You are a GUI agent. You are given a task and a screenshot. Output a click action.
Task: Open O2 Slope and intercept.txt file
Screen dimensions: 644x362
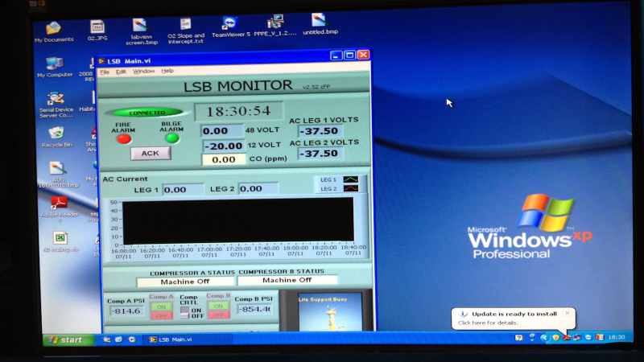pyautogui.click(x=186, y=31)
